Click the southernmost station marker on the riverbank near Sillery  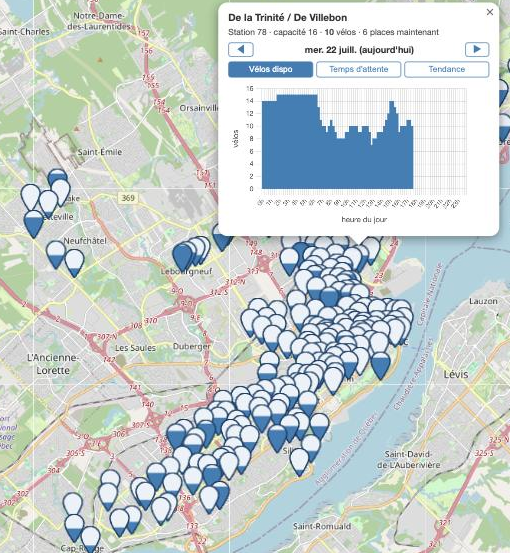click(x=299, y=462)
